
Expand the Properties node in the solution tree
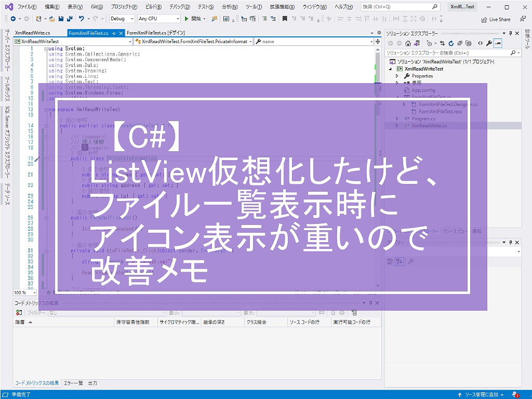397,76
